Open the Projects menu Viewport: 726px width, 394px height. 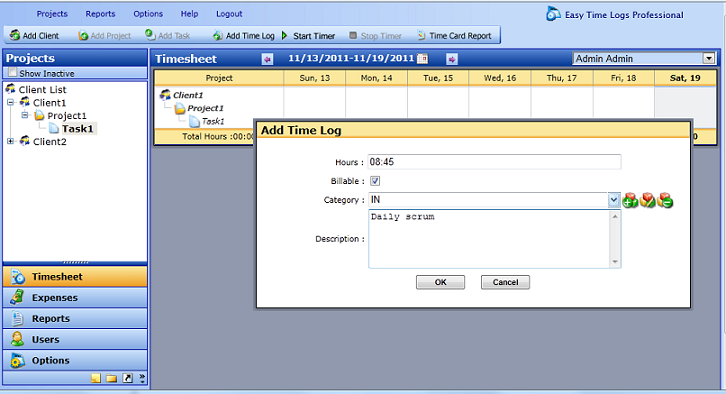[52, 14]
